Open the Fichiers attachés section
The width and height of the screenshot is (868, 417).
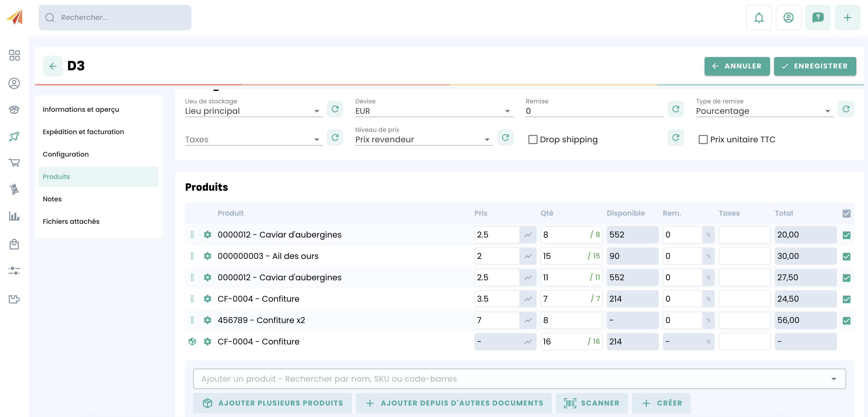click(x=71, y=221)
